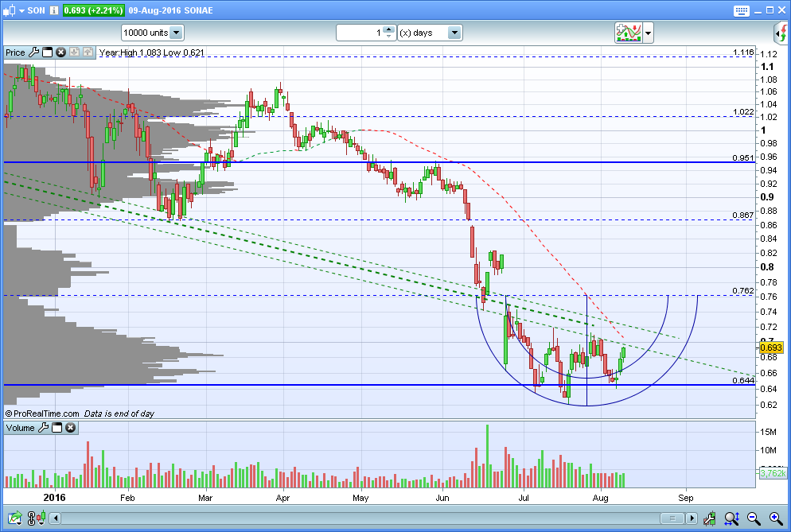Click the 0.693 (+2.21%) price badge
The image size is (791, 532).
[93, 10]
